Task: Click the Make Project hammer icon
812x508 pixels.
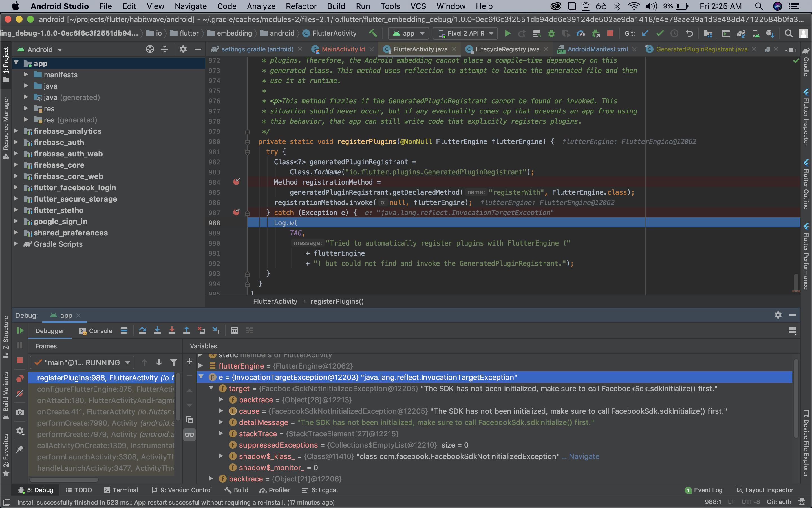Action: coord(373,33)
